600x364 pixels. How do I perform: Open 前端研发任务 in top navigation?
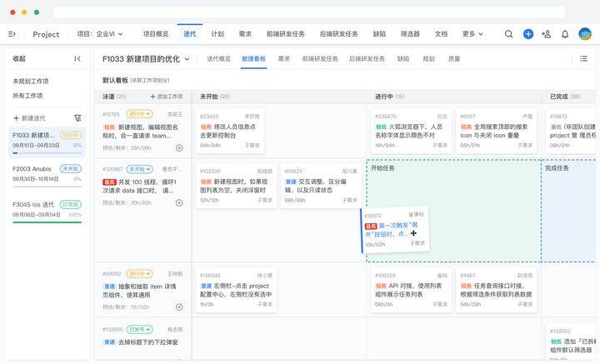[x=286, y=34]
